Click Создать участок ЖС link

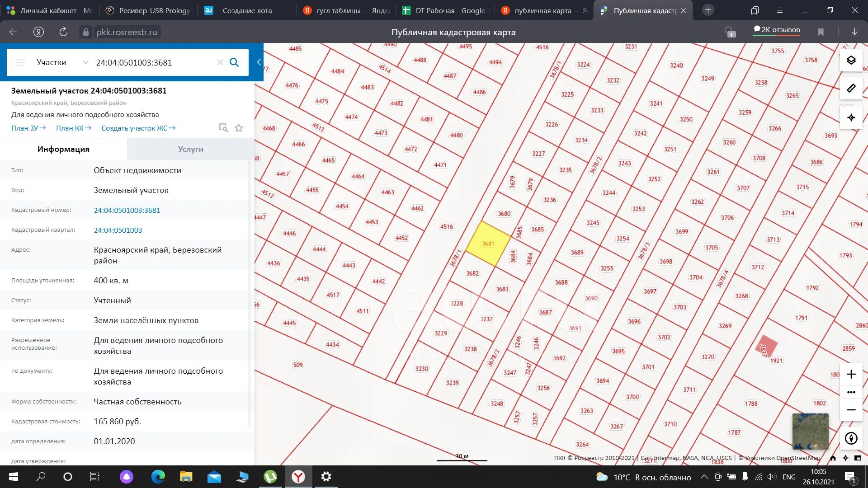coord(138,128)
